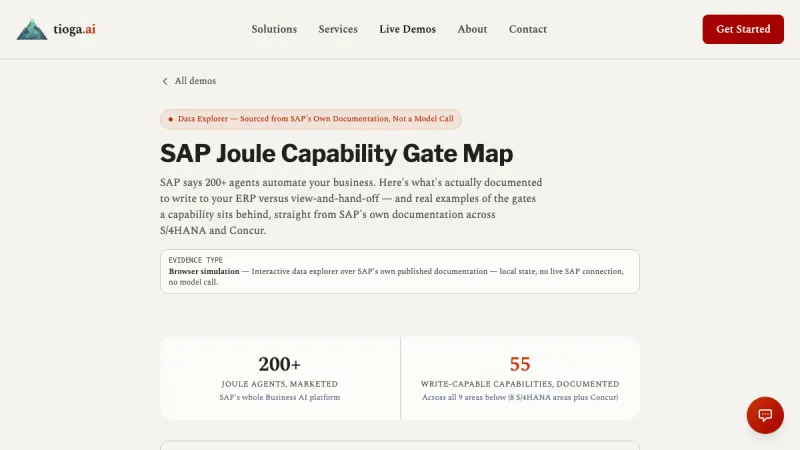The image size is (800, 450).
Task: Open the chat widget bubble icon
Action: point(765,415)
